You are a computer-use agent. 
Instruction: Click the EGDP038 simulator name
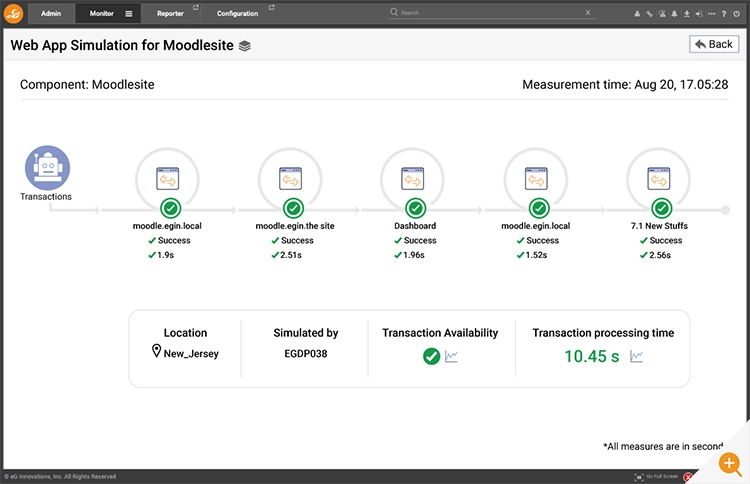pos(306,354)
